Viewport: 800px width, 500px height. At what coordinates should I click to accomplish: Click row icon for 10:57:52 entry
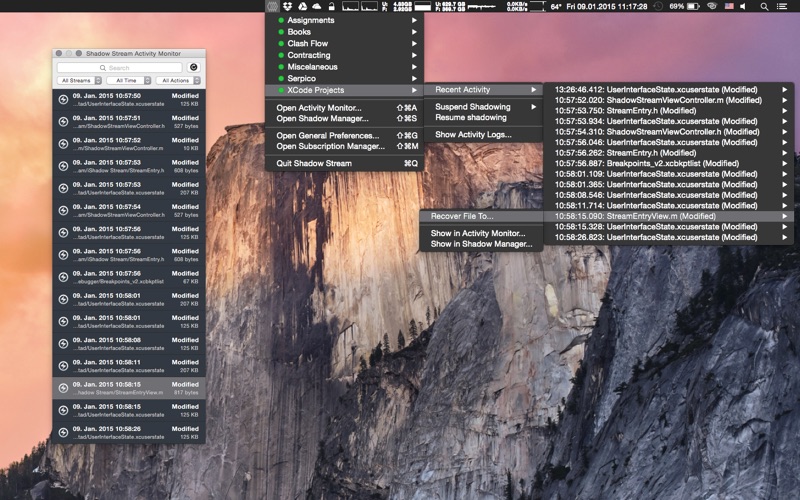click(x=63, y=144)
